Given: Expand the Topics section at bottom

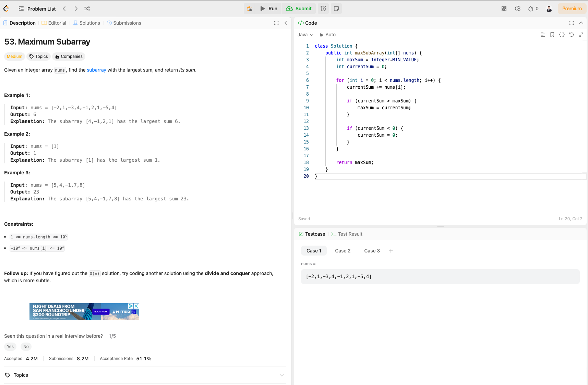Looking at the screenshot, I should point(144,375).
